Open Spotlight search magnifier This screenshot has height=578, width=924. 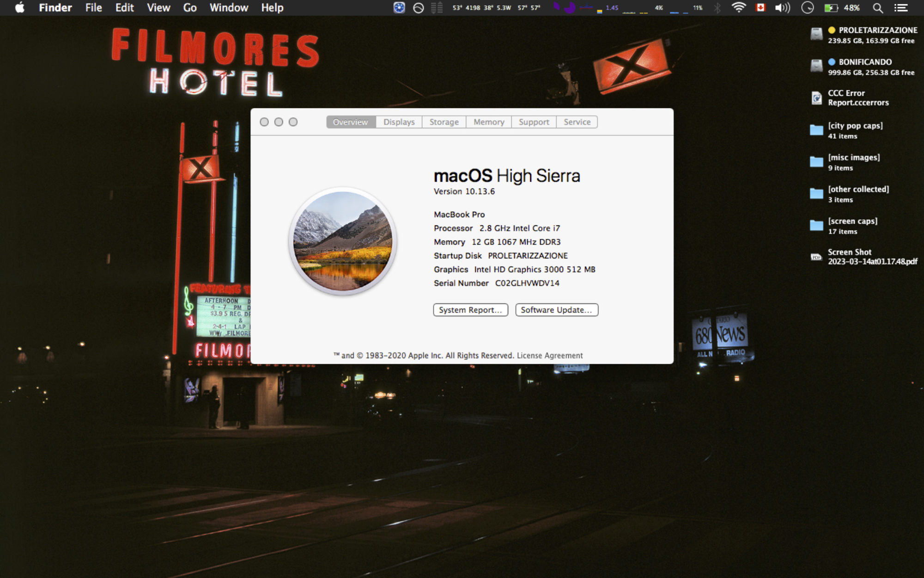(877, 7)
